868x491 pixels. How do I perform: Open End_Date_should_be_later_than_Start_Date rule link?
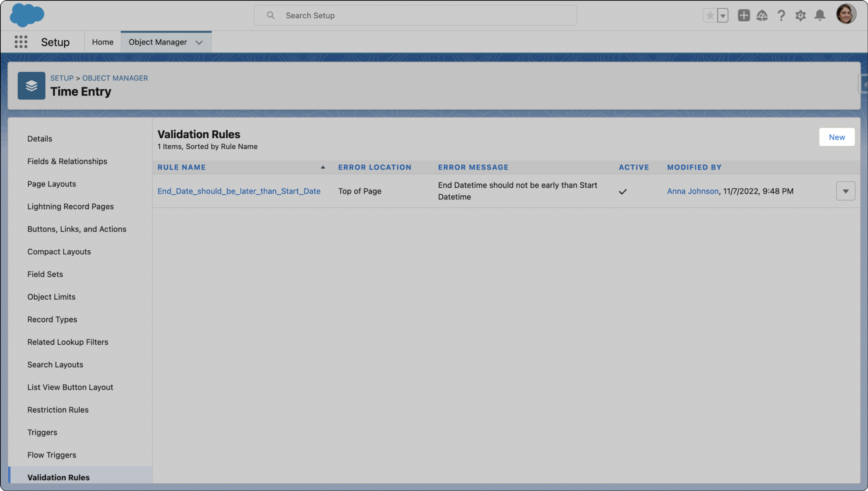[x=239, y=191]
